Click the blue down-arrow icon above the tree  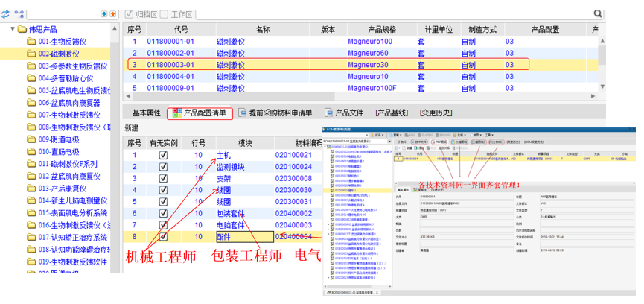[103, 14]
